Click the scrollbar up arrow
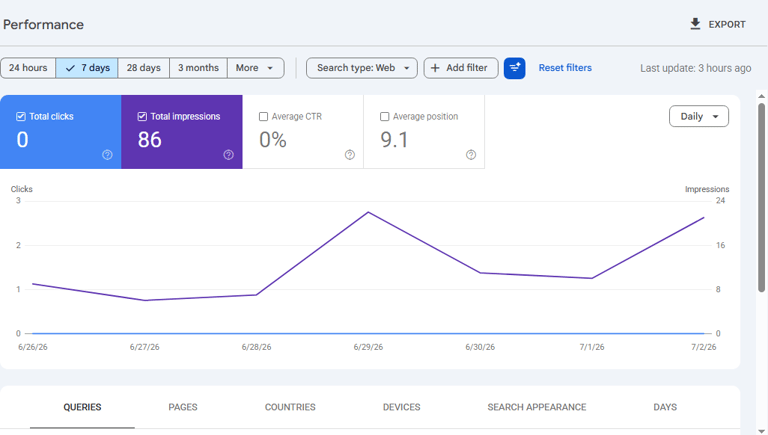This screenshot has height=435, width=768. [x=761, y=97]
